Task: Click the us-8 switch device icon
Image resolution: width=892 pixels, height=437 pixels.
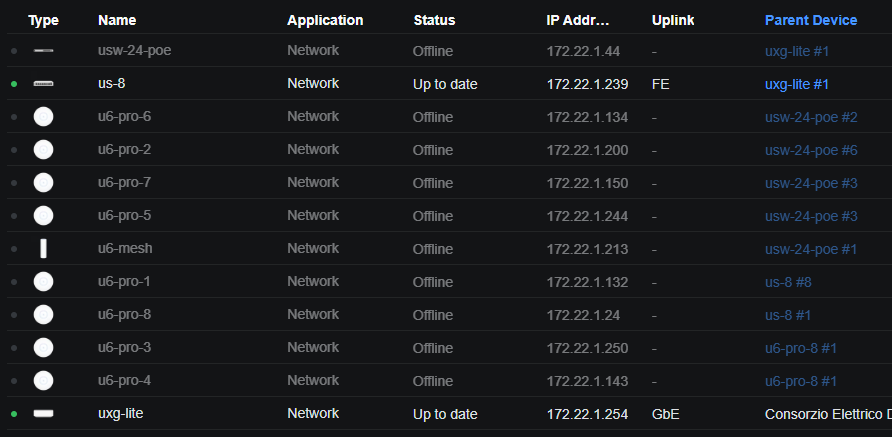Action: [43, 84]
